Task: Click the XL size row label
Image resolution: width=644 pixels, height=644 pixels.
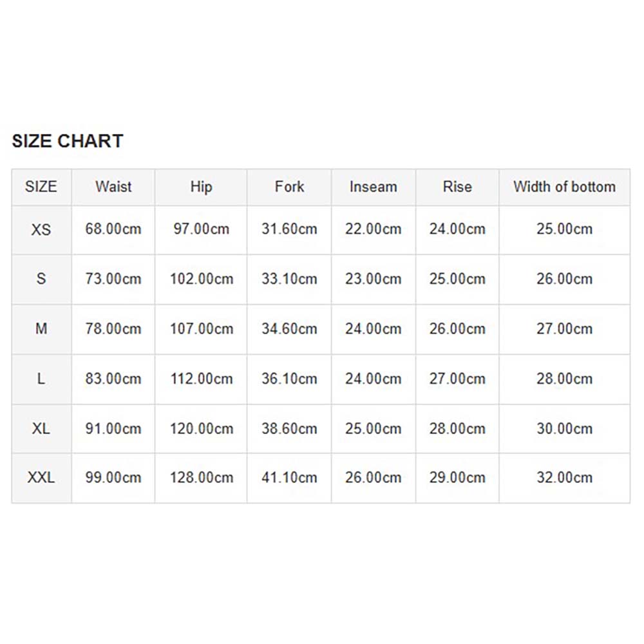Action: click(41, 429)
